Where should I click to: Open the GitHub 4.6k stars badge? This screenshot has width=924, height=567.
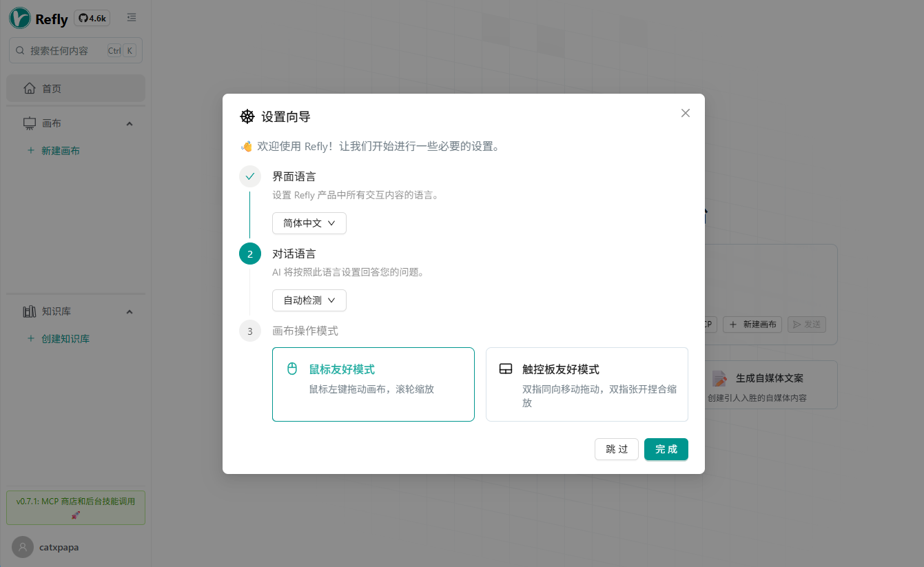tap(92, 18)
